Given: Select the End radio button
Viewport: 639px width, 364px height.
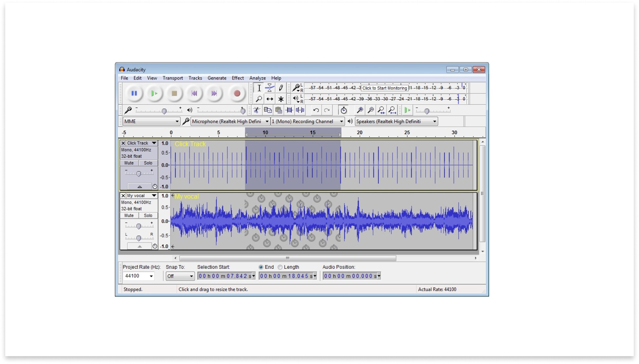Looking at the screenshot, I should (x=260, y=266).
